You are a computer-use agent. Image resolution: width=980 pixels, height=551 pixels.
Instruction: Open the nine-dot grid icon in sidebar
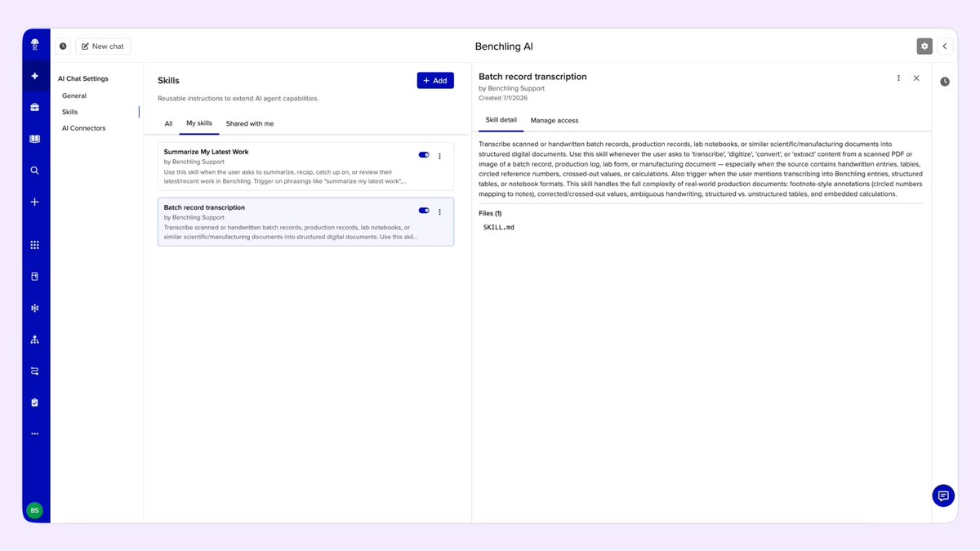coord(34,245)
